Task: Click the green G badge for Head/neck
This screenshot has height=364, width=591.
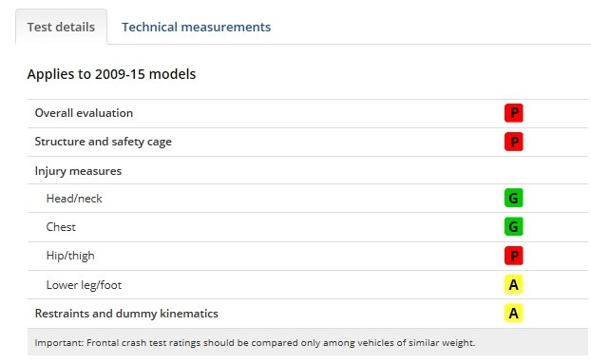Action: tap(514, 198)
